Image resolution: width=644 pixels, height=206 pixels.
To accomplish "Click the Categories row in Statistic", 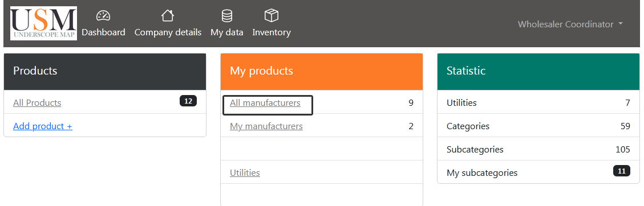I will (538, 126).
